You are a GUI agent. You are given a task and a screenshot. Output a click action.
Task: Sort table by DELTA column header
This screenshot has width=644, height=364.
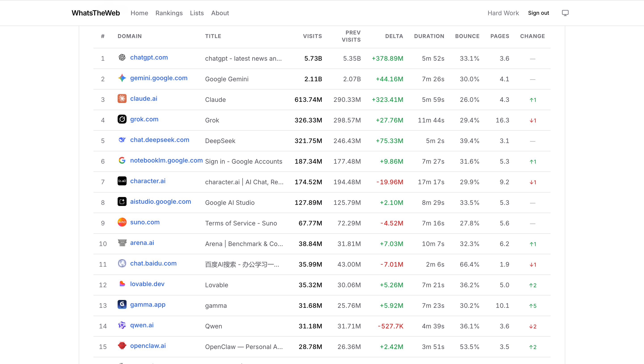[x=394, y=36]
